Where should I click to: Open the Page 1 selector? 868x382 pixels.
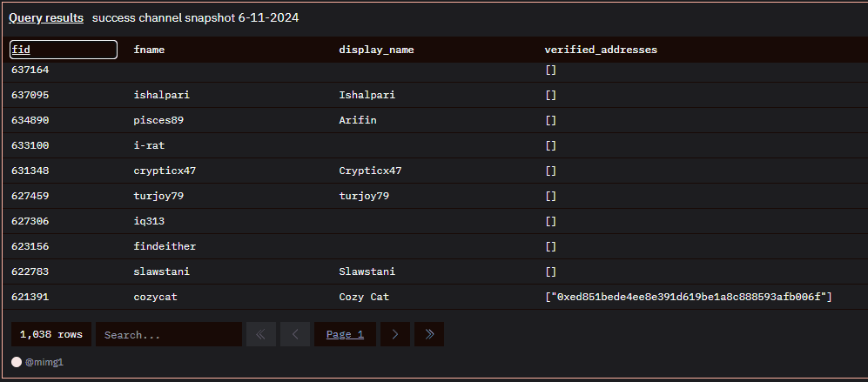345,334
